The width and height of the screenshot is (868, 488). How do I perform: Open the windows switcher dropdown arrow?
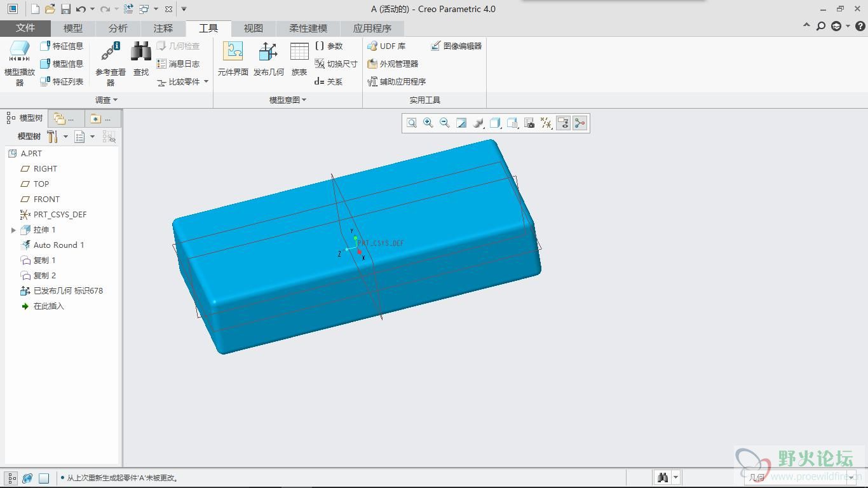pos(156,9)
